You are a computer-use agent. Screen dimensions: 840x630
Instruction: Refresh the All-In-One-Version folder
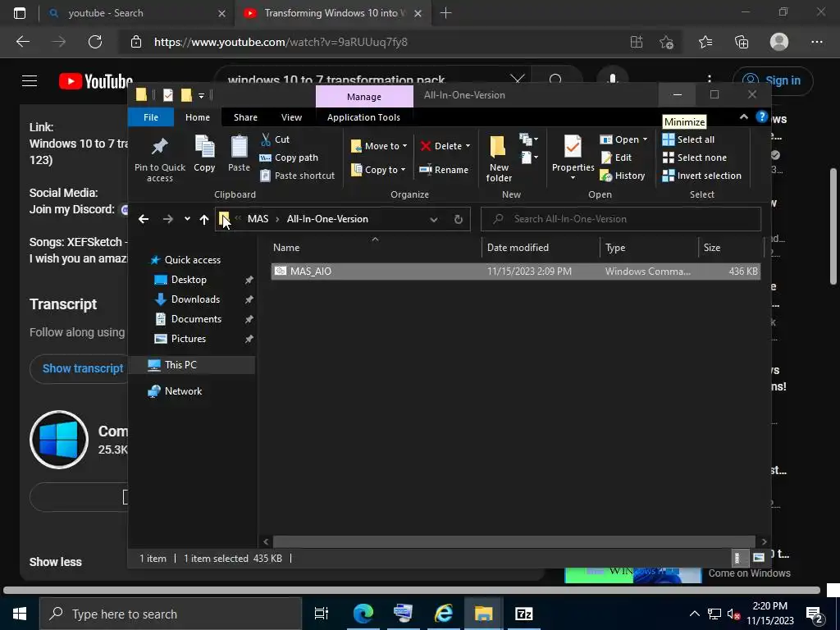tap(458, 219)
